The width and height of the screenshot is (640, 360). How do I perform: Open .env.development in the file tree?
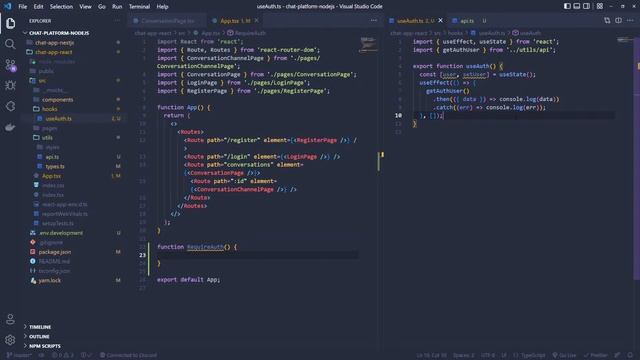click(61, 233)
